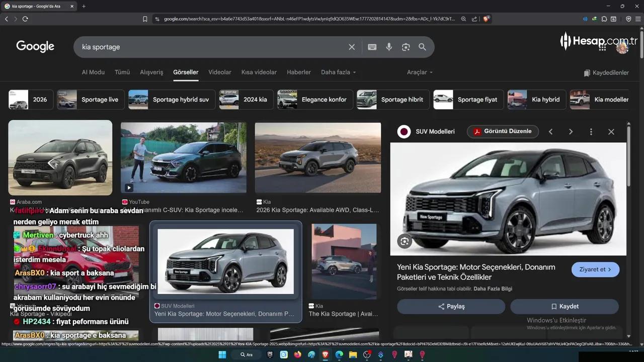Show next image in preview panel
This screenshot has width=644, height=362.
pyautogui.click(x=571, y=132)
